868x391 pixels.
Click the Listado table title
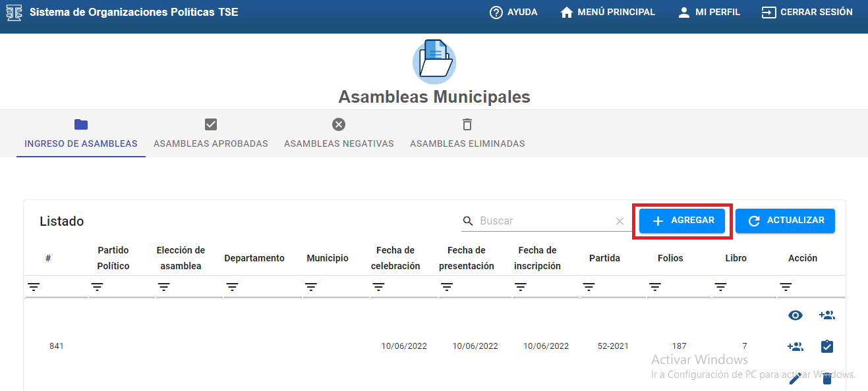(x=62, y=221)
